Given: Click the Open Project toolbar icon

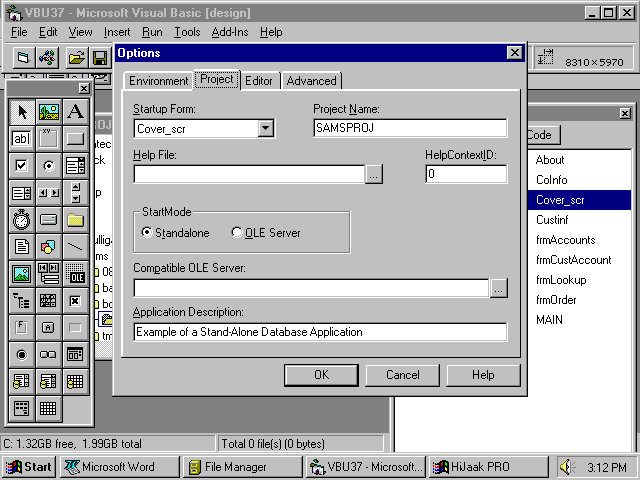Looking at the screenshot, I should point(76,58).
